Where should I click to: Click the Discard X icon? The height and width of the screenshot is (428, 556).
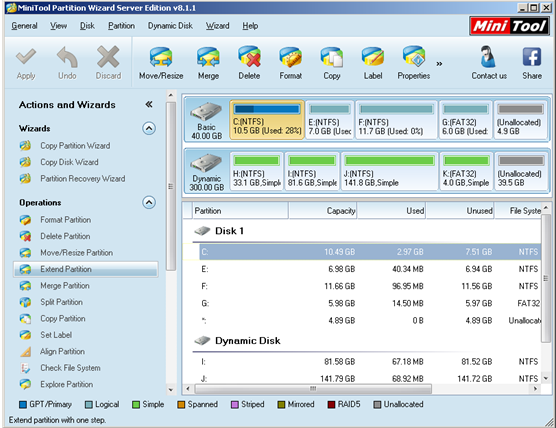[x=108, y=57]
